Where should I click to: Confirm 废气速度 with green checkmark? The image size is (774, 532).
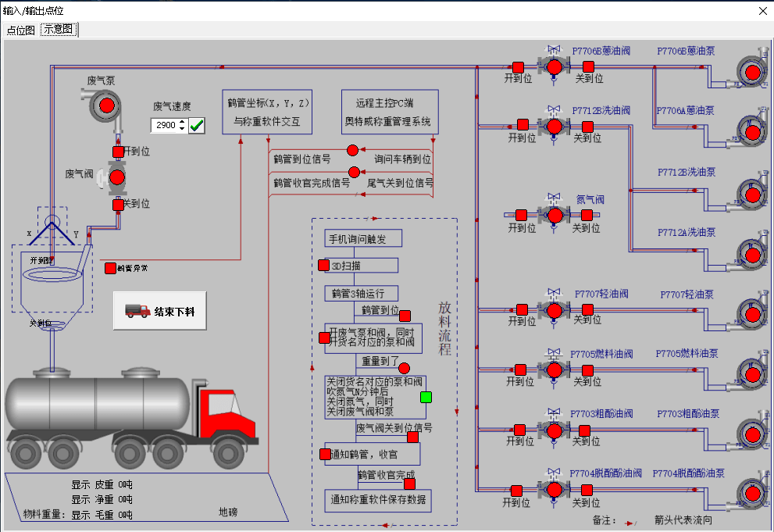(197, 125)
